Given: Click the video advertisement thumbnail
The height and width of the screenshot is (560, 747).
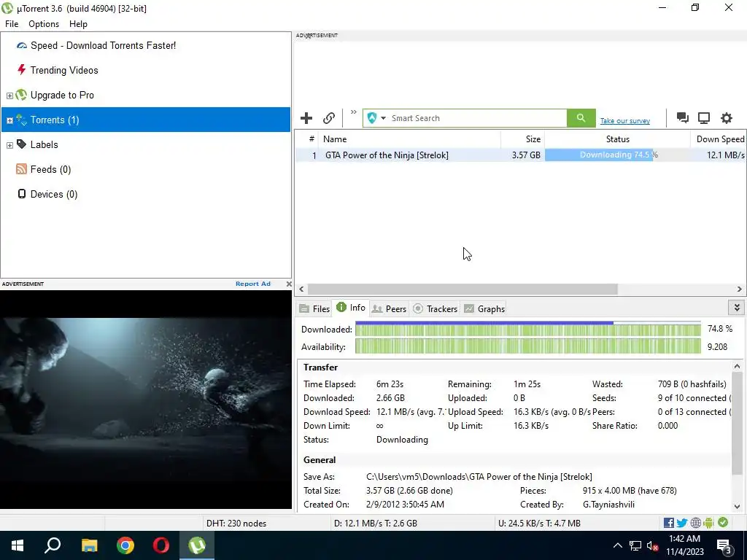Looking at the screenshot, I should point(146,399).
